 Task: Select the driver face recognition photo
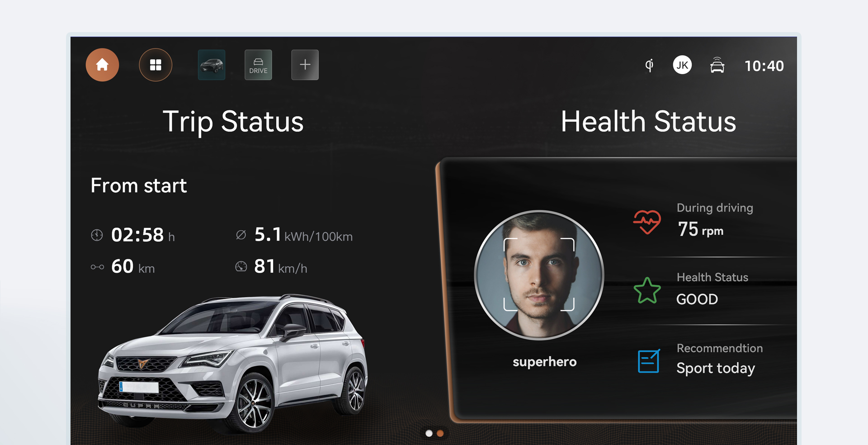[x=539, y=275]
